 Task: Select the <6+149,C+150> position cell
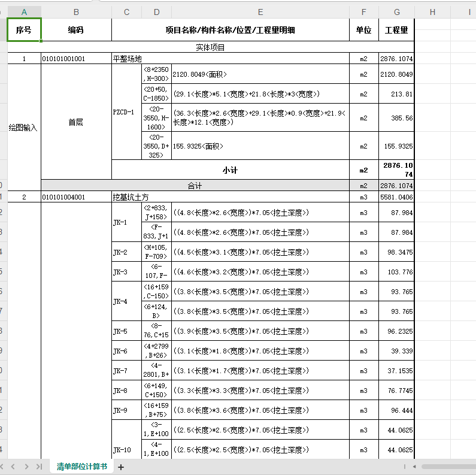click(x=157, y=391)
